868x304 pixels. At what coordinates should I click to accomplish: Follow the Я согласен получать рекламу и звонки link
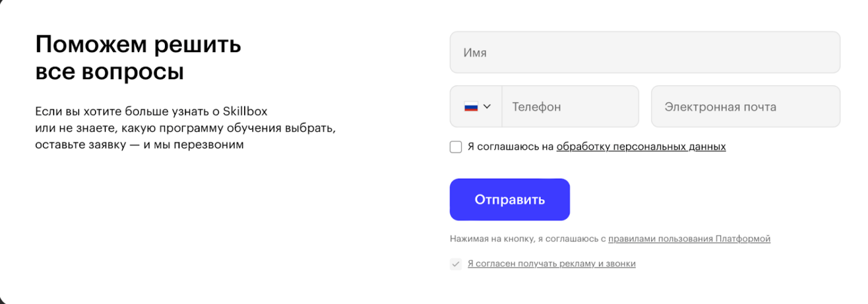[551, 264]
